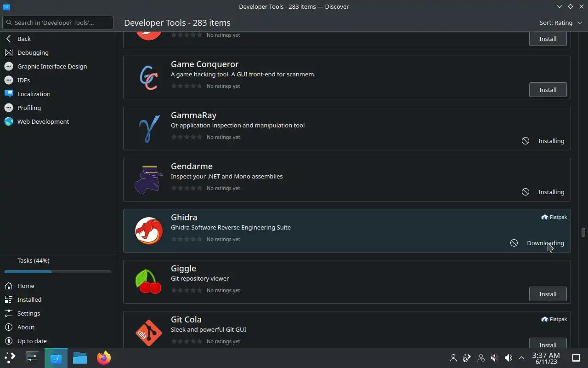Open the Sort: Rating dropdown

(561, 23)
